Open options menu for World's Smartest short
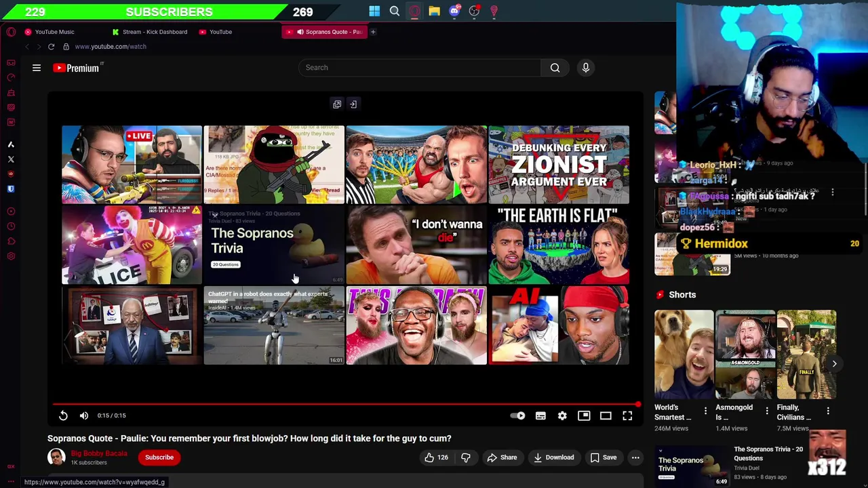Image resolution: width=868 pixels, height=488 pixels. tap(705, 411)
